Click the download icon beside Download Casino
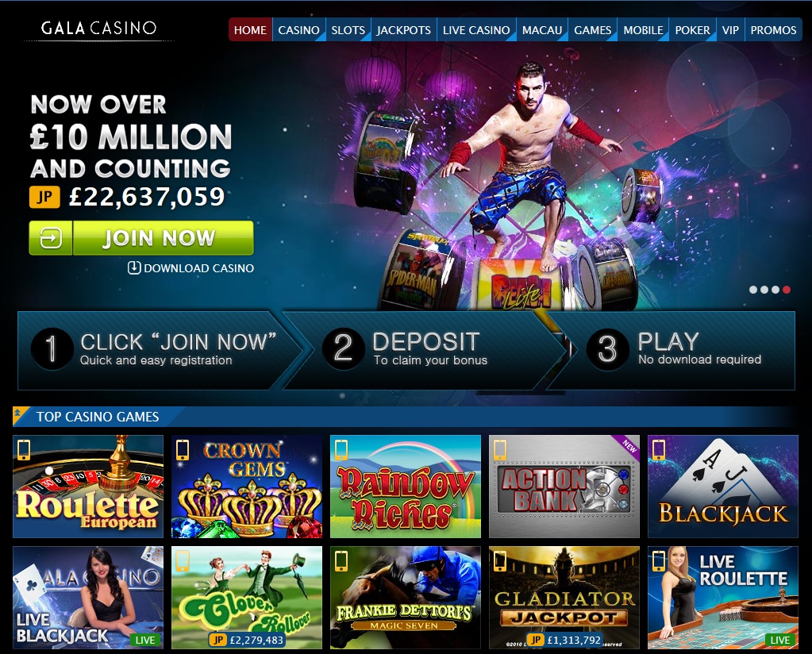The image size is (812, 654). click(134, 267)
